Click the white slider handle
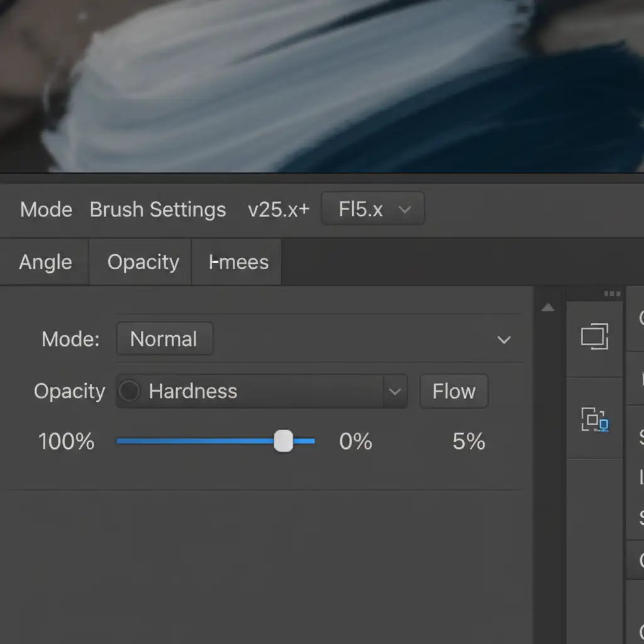The width and height of the screenshot is (644, 644). [x=284, y=441]
